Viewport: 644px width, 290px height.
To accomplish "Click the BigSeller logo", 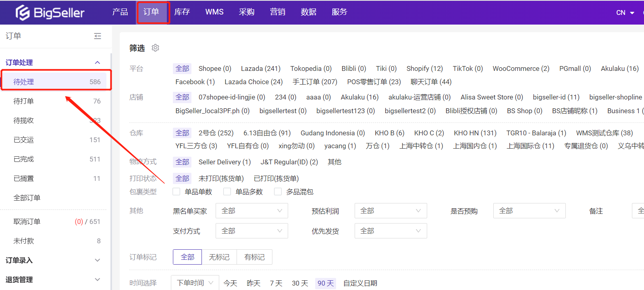I will (x=50, y=12).
